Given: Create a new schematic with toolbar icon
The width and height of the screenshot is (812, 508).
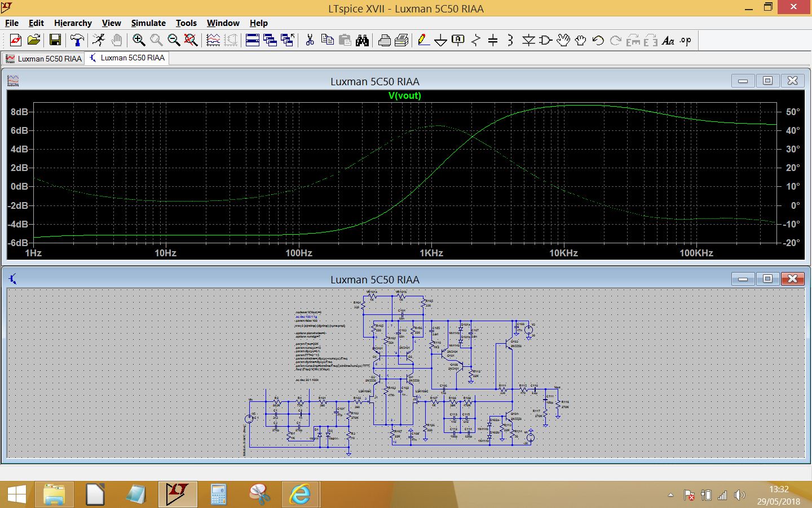Looking at the screenshot, I should (x=16, y=40).
